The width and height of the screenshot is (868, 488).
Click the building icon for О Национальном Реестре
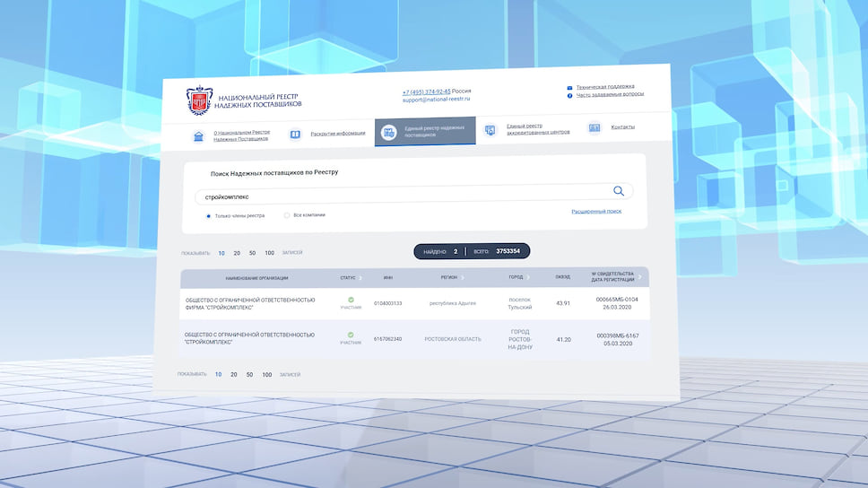pos(198,136)
